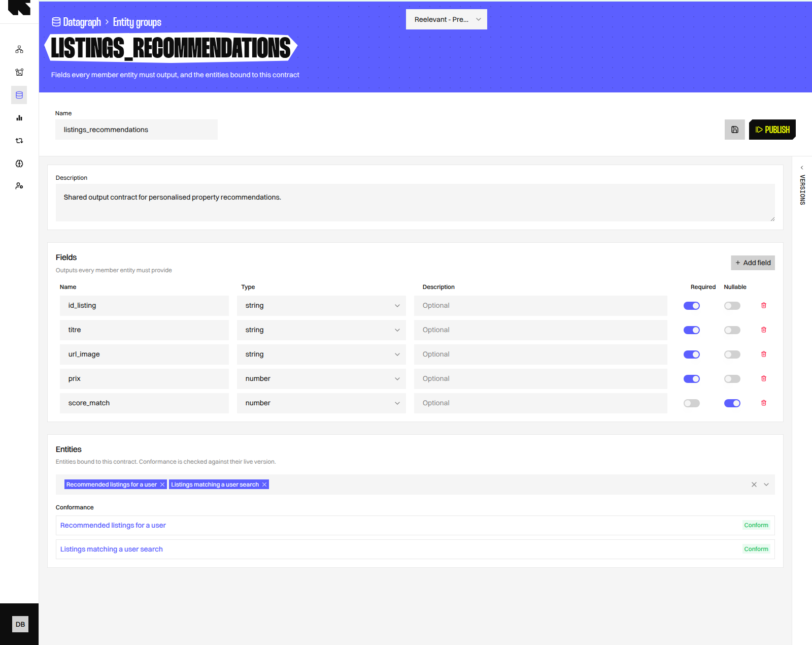Delete the url_image field
Image resolution: width=812 pixels, height=645 pixels.
[x=764, y=354]
